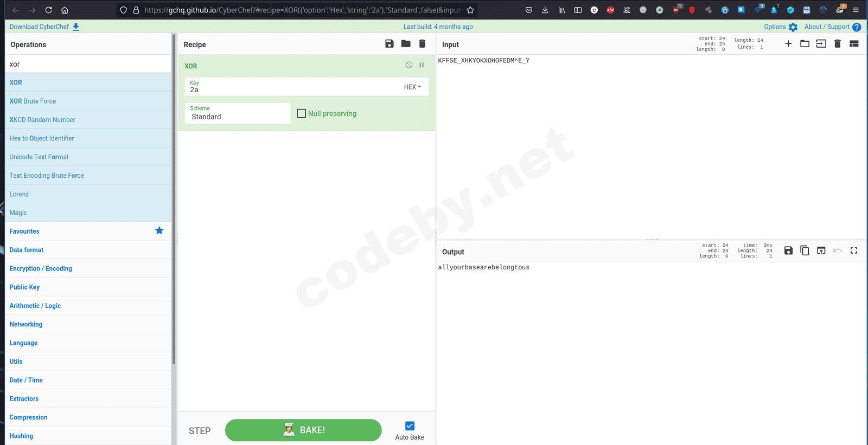Expand the Date / Time category

[x=88, y=380]
